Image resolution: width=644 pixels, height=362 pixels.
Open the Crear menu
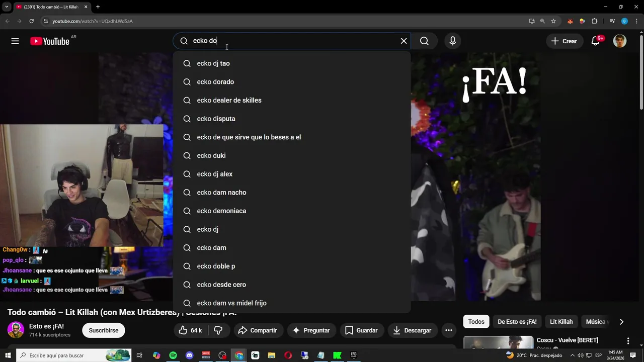click(565, 41)
